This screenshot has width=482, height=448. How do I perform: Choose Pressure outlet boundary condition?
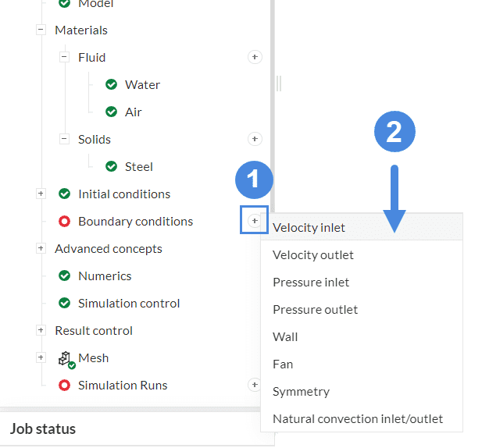(315, 309)
